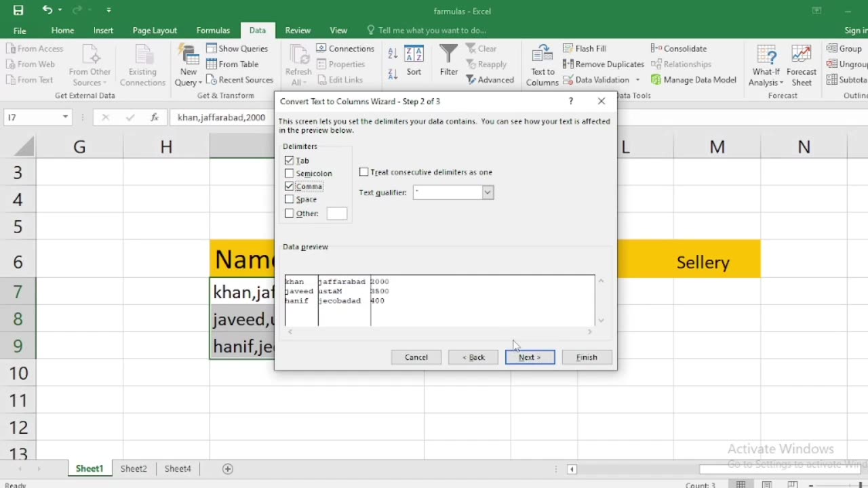Screen dimensions: 868x488
Task: Click the Other delimiter text field
Action: 337,213
